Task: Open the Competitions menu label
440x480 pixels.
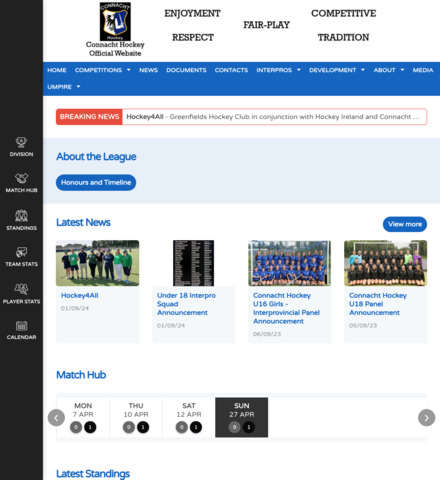Action: click(98, 70)
